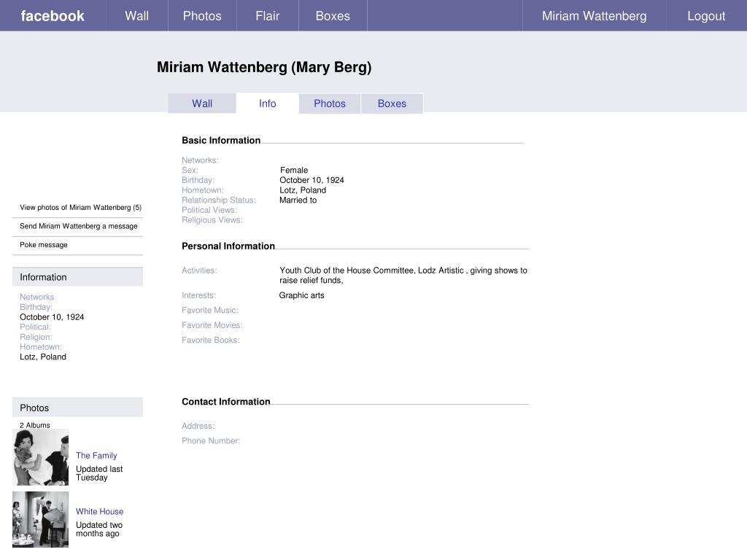Click the profile name heading 'Miriam Wattenberg (Mary Berg)'
This screenshot has height=560, width=747.
(264, 67)
